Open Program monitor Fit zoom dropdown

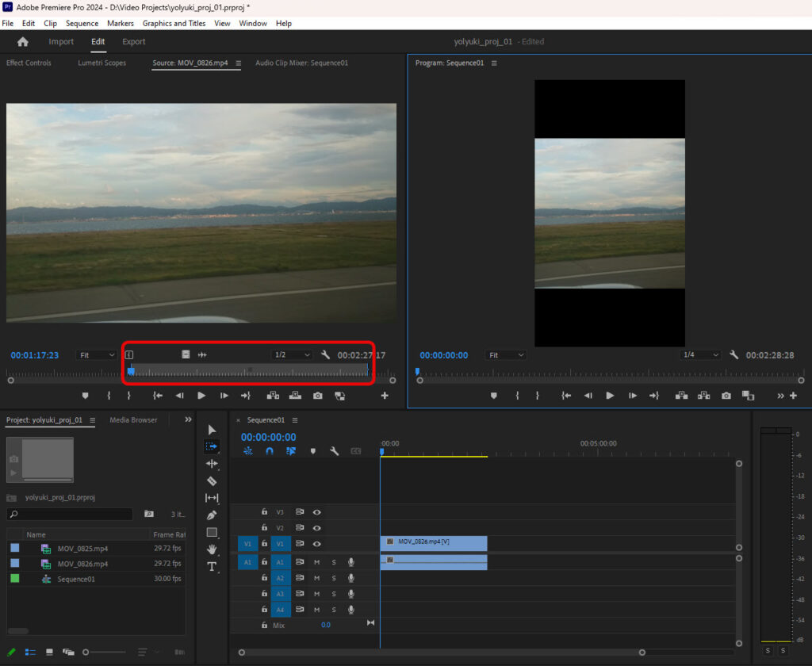coord(506,355)
